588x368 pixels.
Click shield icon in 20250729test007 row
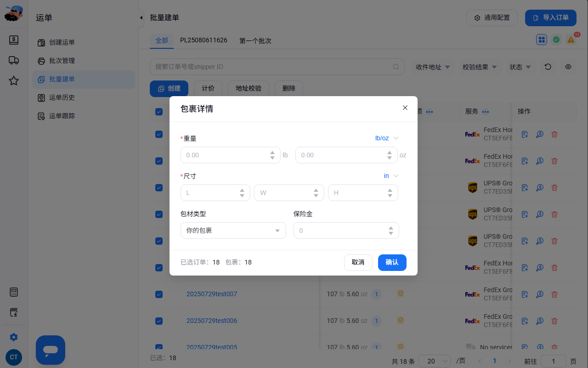pyautogui.click(x=401, y=293)
